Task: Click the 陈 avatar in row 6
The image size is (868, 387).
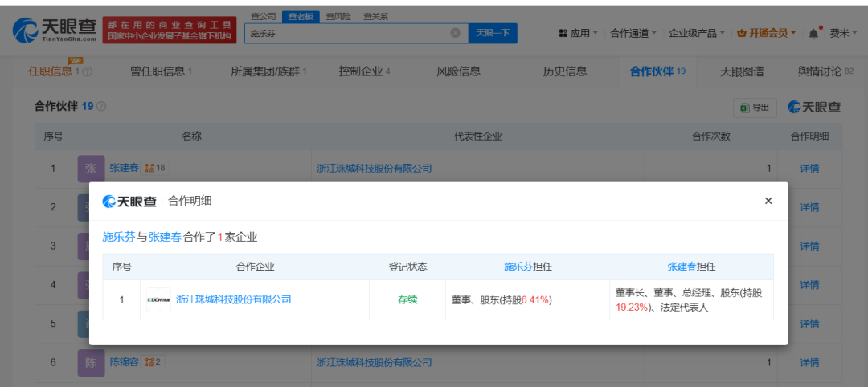Action: [91, 363]
